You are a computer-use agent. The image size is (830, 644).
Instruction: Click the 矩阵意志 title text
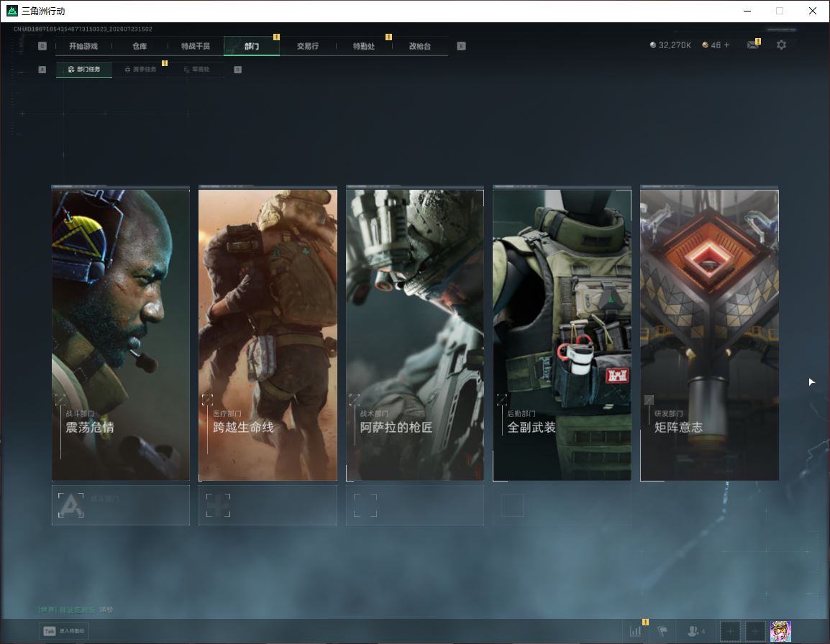679,427
